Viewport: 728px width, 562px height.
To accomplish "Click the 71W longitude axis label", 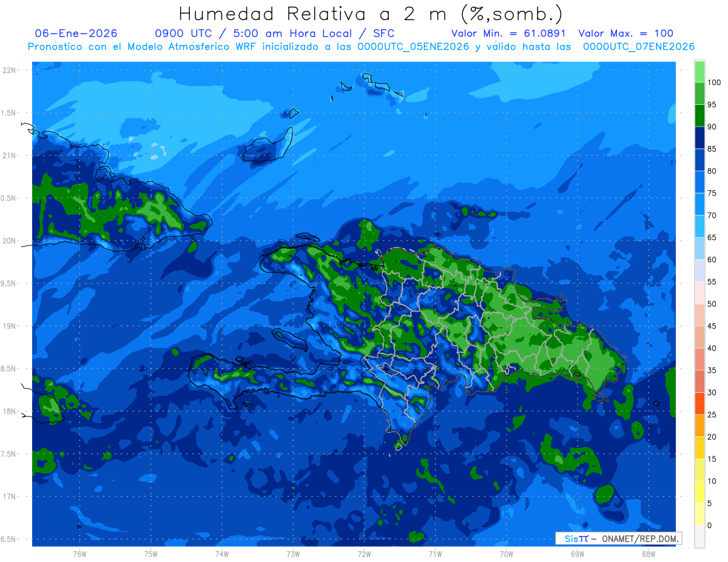I will tap(435, 554).
